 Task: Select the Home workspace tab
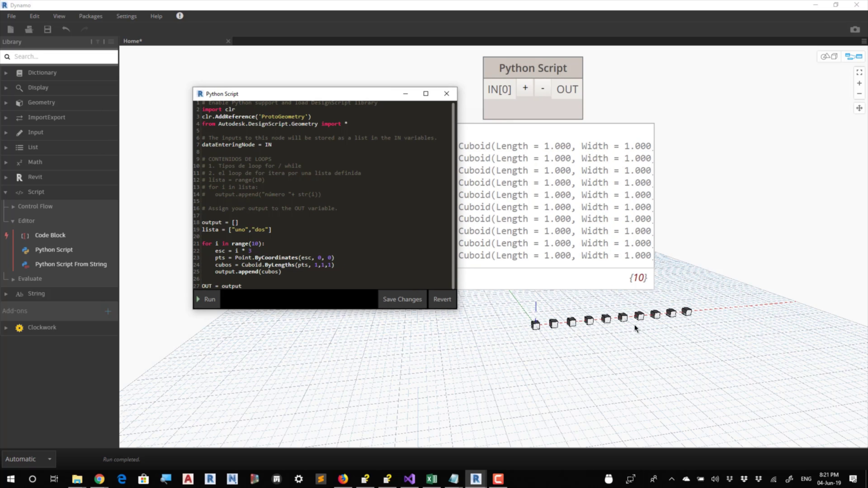(x=132, y=41)
